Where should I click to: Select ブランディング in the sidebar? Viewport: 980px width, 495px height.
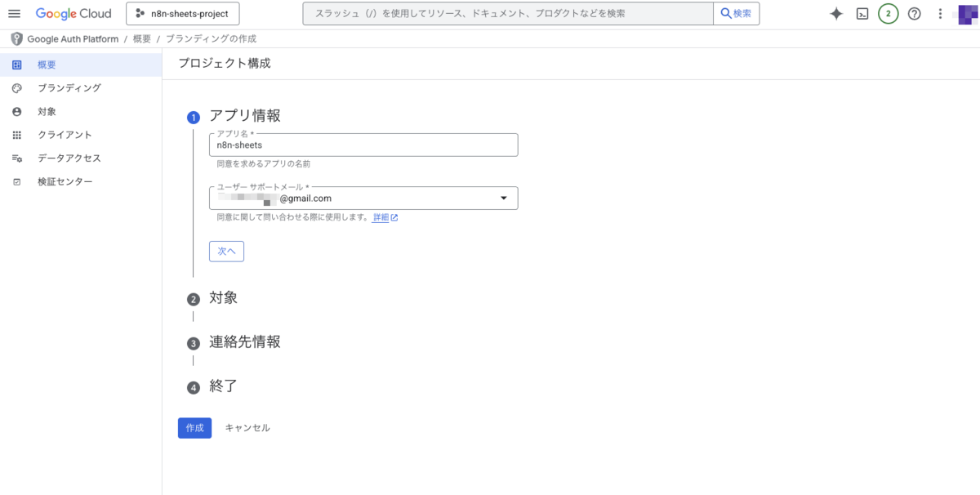pyautogui.click(x=81, y=88)
